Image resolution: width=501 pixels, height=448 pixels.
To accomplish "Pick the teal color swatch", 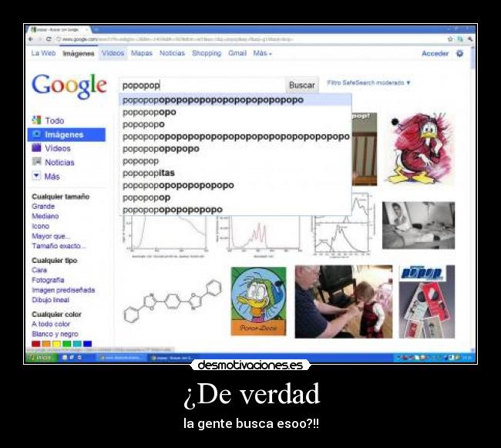I will tap(77, 344).
